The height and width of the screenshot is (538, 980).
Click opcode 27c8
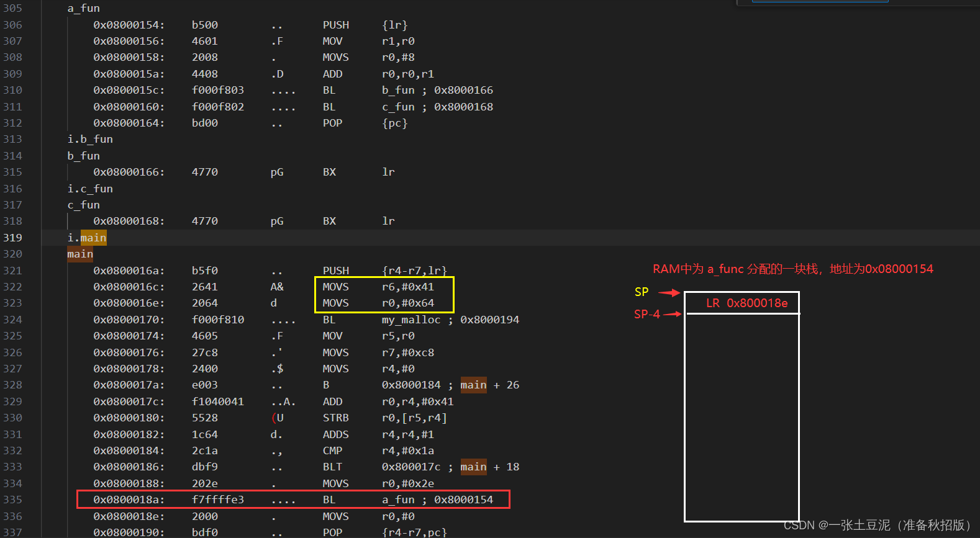[205, 352]
